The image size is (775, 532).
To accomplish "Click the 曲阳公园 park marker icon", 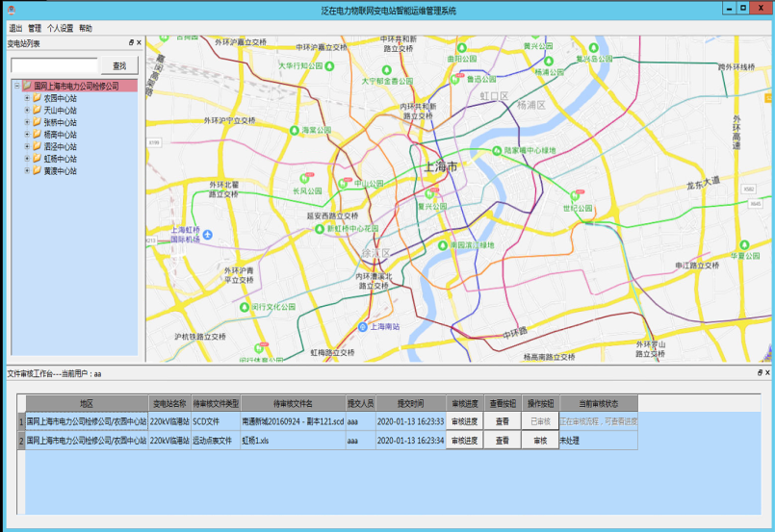I will [462, 48].
